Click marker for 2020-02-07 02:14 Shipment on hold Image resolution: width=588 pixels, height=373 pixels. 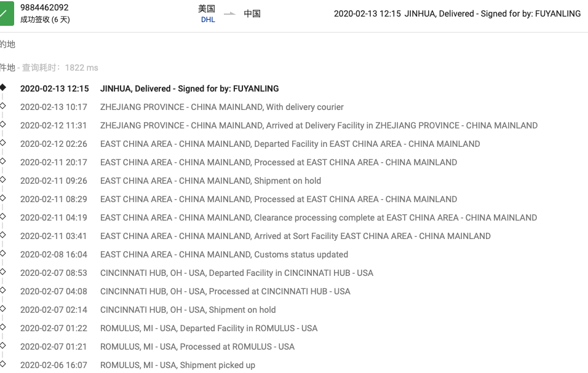pos(3,308)
